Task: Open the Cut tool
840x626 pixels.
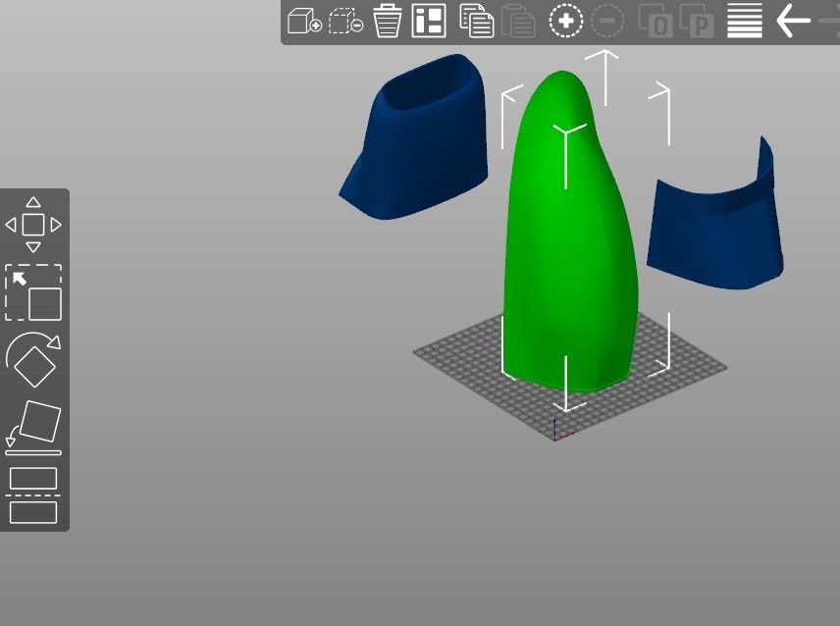Action: coord(33,496)
